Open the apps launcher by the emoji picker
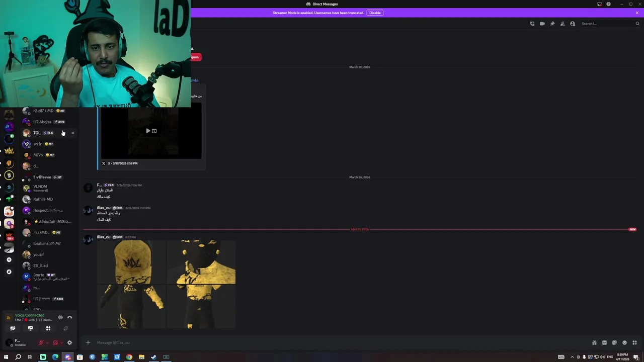 click(x=634, y=342)
